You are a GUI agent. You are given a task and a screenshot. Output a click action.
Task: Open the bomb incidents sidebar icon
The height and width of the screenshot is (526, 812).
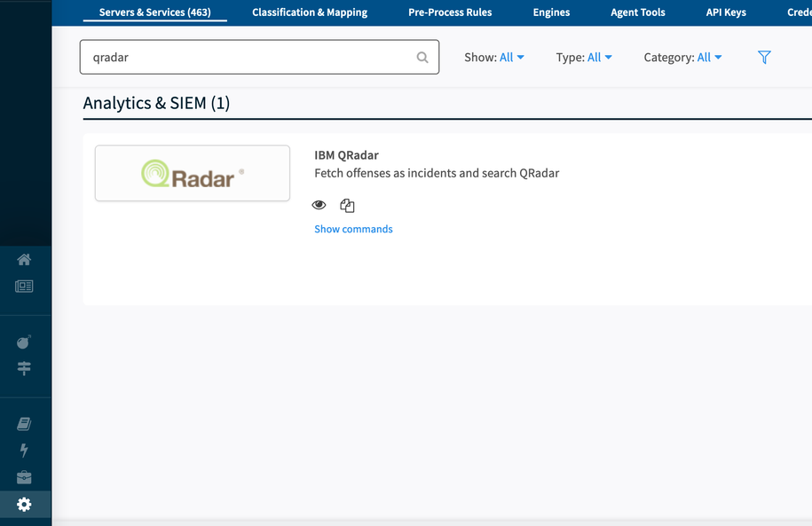tap(24, 342)
